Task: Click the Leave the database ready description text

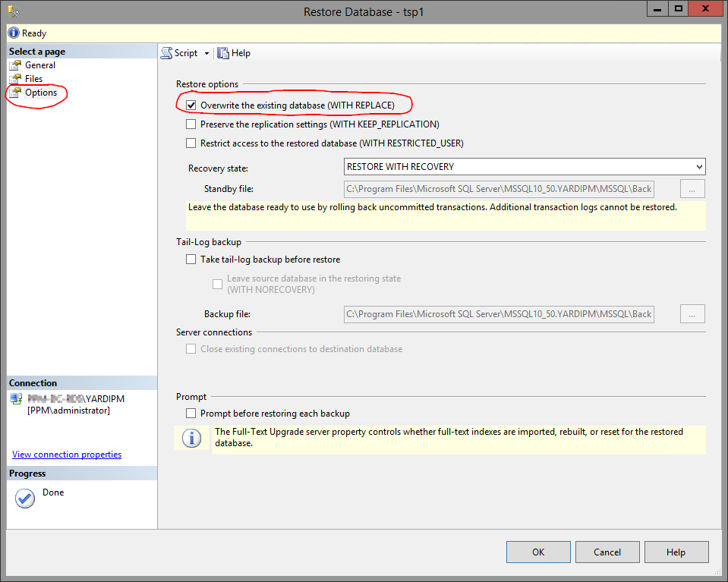Action: (x=432, y=207)
